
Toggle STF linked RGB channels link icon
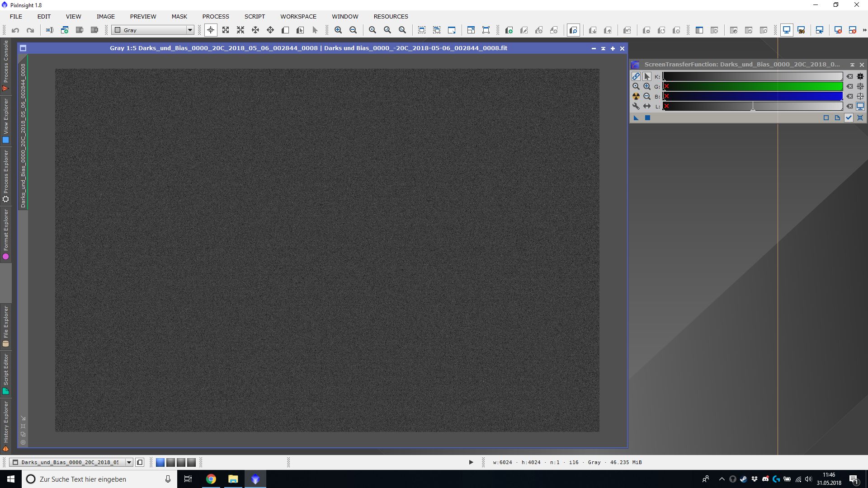pos(636,76)
